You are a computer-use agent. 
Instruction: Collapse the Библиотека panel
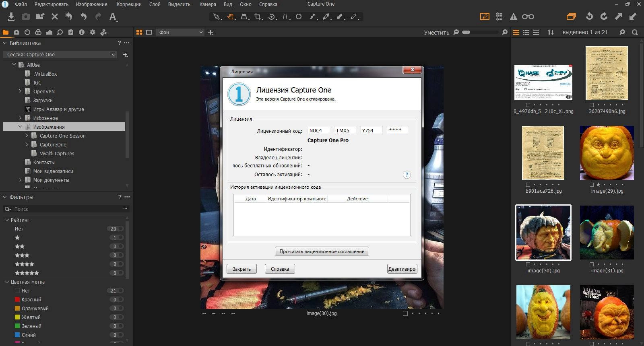click(x=5, y=43)
